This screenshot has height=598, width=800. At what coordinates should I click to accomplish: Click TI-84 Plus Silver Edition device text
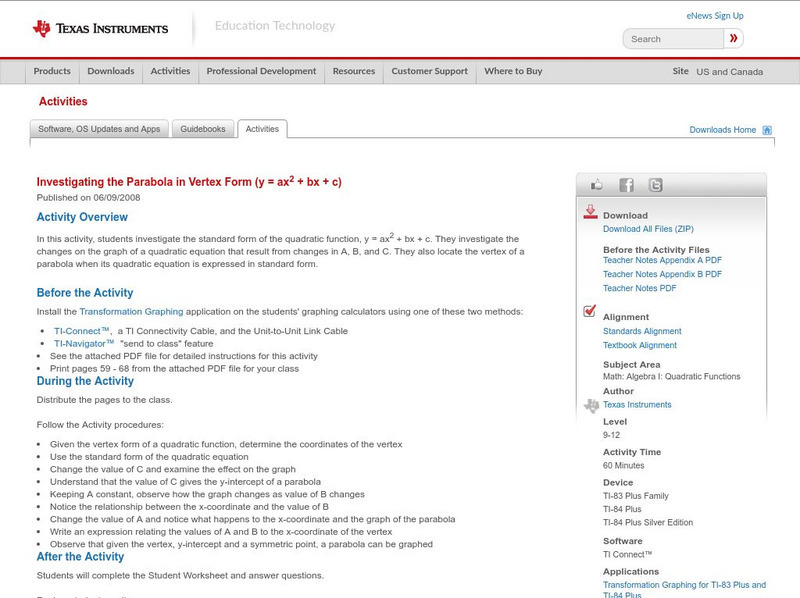(x=648, y=523)
